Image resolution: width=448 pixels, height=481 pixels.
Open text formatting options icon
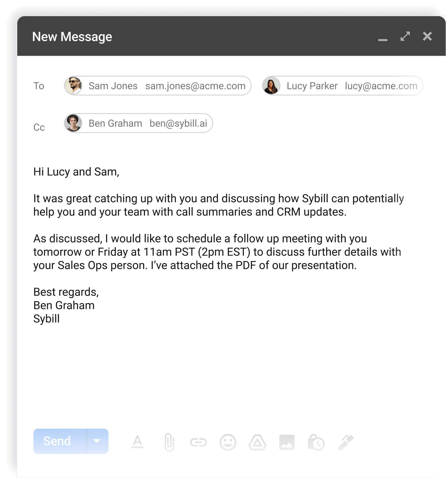137,442
